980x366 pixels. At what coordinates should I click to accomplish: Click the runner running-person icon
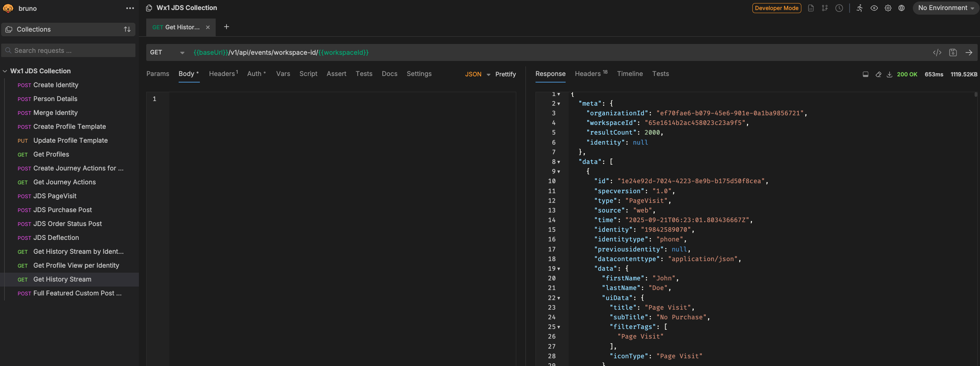[860, 8]
